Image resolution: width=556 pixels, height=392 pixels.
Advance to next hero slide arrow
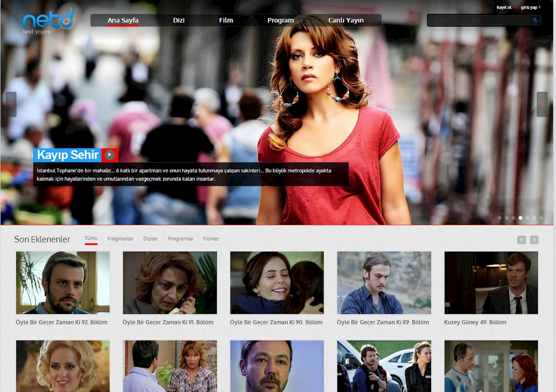tap(542, 104)
